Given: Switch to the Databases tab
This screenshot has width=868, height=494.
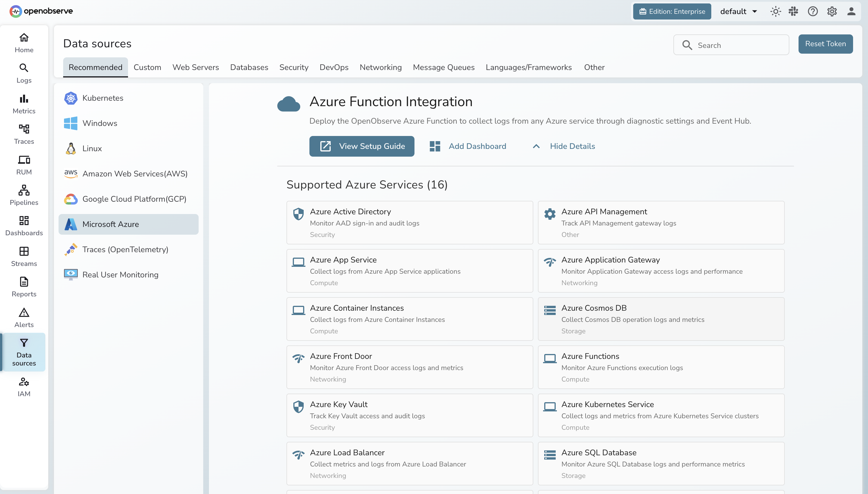Looking at the screenshot, I should [x=249, y=67].
